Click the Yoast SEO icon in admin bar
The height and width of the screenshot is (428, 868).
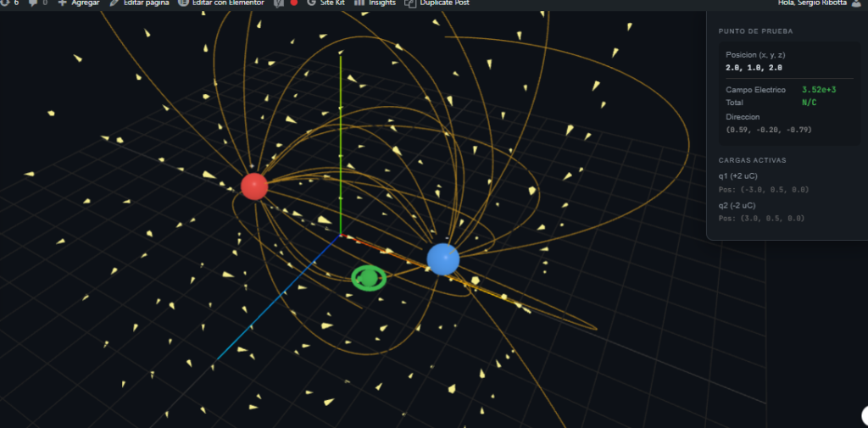(x=278, y=3)
